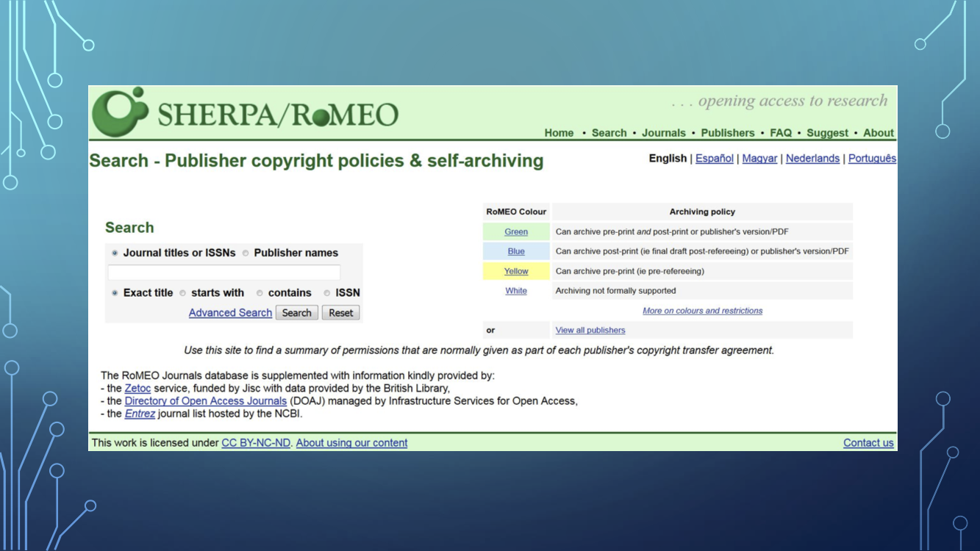
Task: Open the FAQ nav item
Action: tap(781, 133)
